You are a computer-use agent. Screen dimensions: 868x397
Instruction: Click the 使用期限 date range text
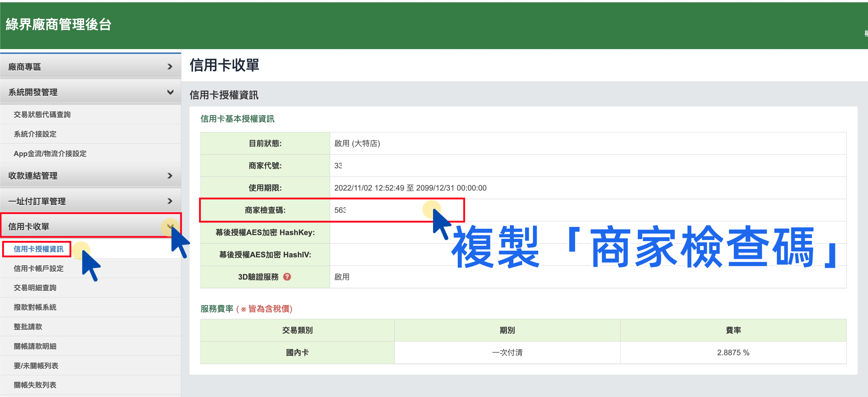click(410, 188)
